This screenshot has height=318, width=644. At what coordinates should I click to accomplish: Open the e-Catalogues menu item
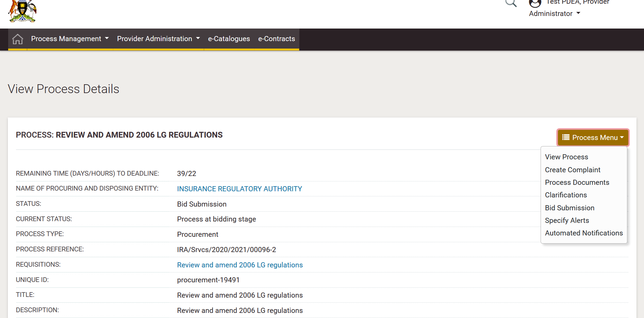pos(229,39)
